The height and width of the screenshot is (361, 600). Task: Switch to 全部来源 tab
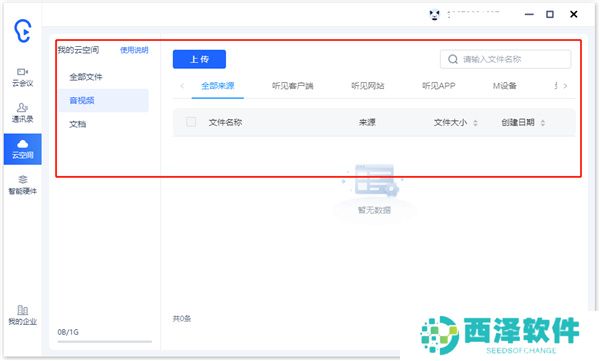(218, 86)
